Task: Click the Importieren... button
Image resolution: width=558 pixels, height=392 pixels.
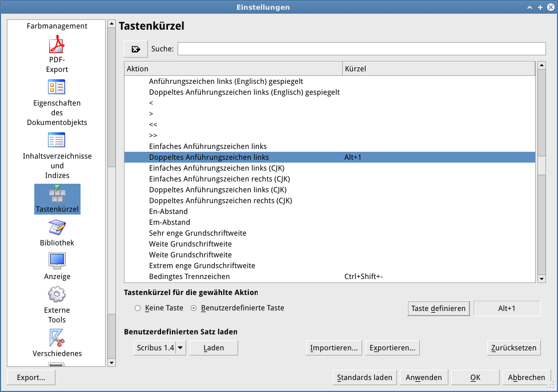Action: click(334, 347)
